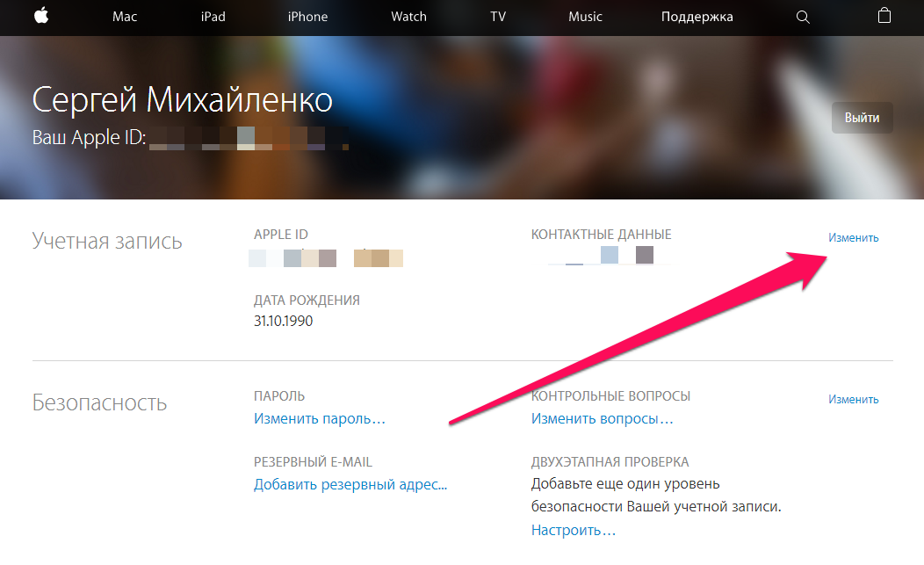
Task: Click the Выйти sign-out button
Action: click(863, 118)
